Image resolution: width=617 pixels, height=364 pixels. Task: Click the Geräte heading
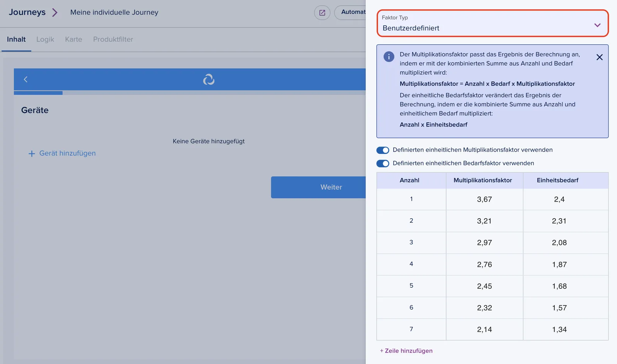click(35, 110)
